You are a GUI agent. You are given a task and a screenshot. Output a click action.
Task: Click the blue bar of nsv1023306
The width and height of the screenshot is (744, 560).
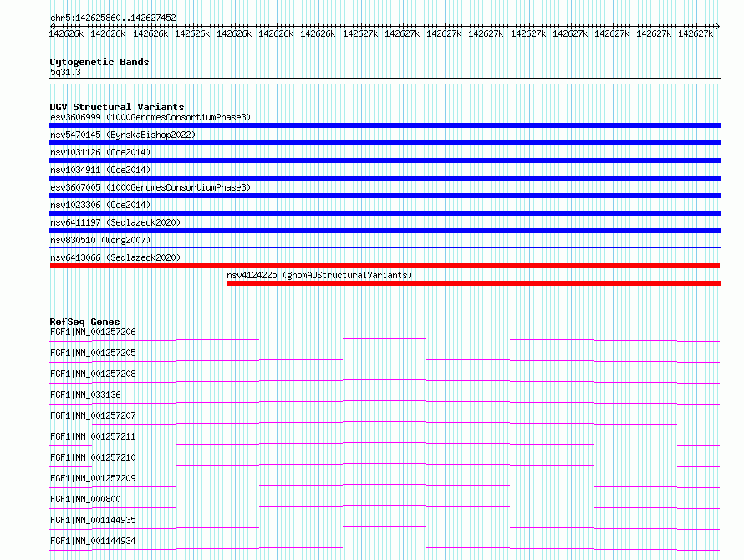tap(385, 213)
